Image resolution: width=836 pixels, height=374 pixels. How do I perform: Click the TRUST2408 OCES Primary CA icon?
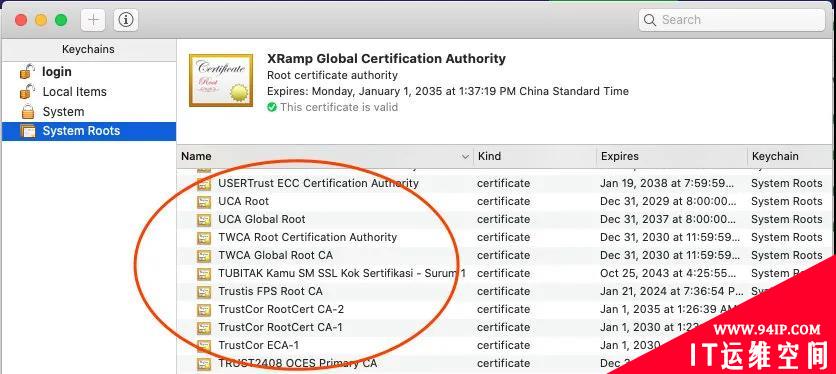coord(204,364)
